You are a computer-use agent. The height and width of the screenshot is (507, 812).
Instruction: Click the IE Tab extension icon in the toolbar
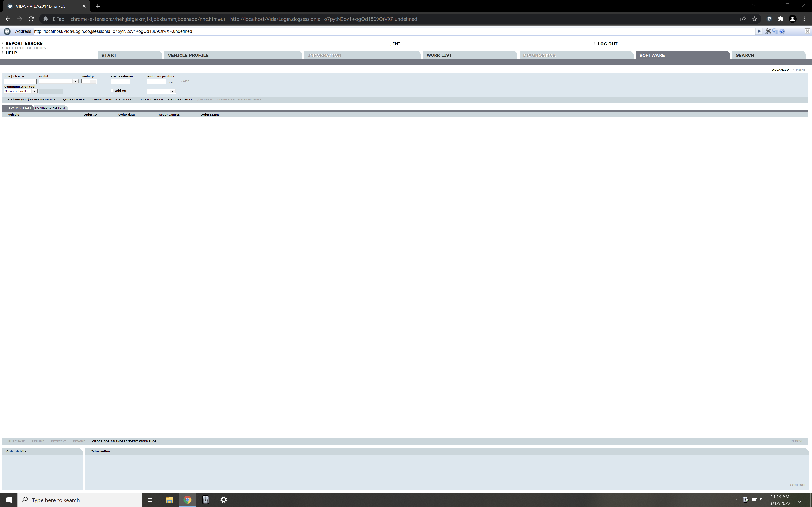[769, 19]
